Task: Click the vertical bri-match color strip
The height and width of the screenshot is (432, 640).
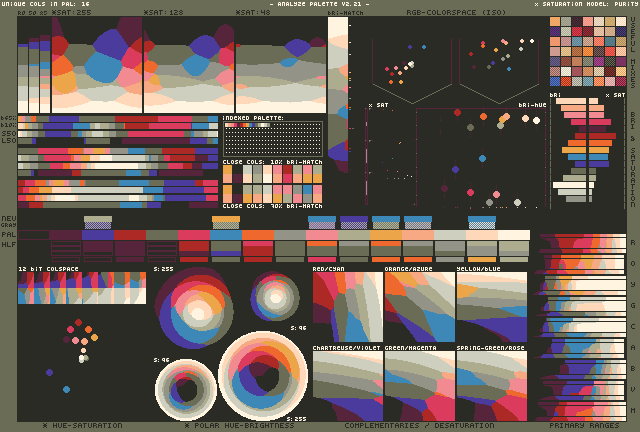Action: click(338, 94)
